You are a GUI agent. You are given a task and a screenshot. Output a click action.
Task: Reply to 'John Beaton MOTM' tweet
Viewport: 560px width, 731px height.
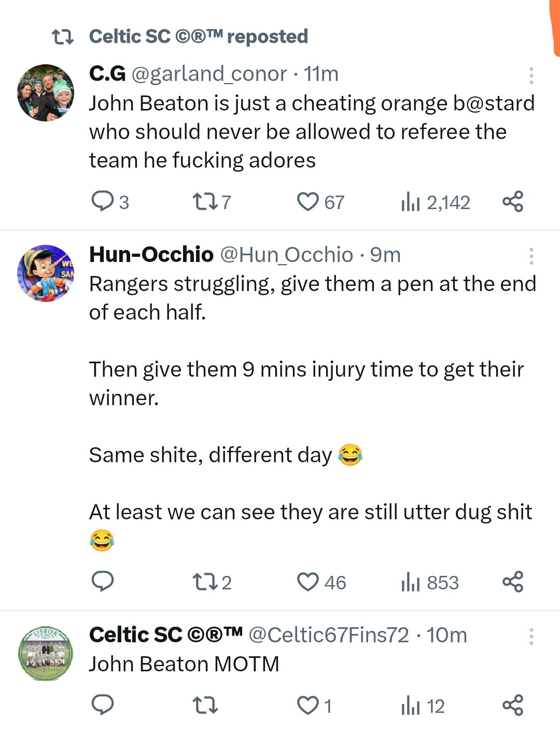coord(102,705)
